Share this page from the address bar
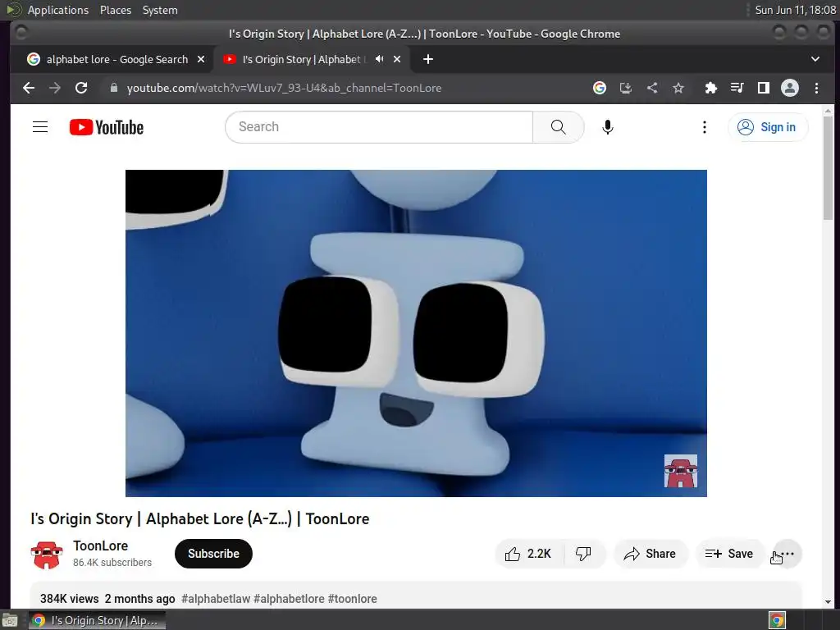Viewport: 840px width, 630px height. pyautogui.click(x=652, y=88)
